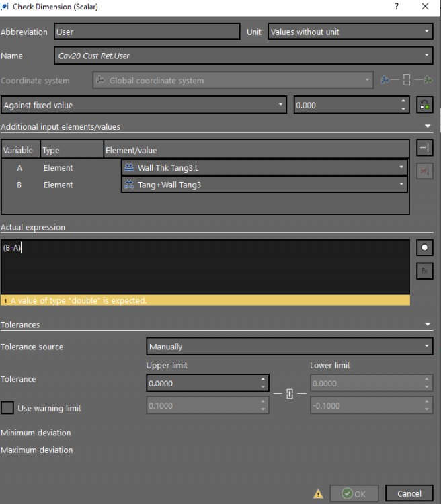Screen dimensions: 441x504
Task: Click the symmetric tolerance link icon
Action: click(290, 394)
